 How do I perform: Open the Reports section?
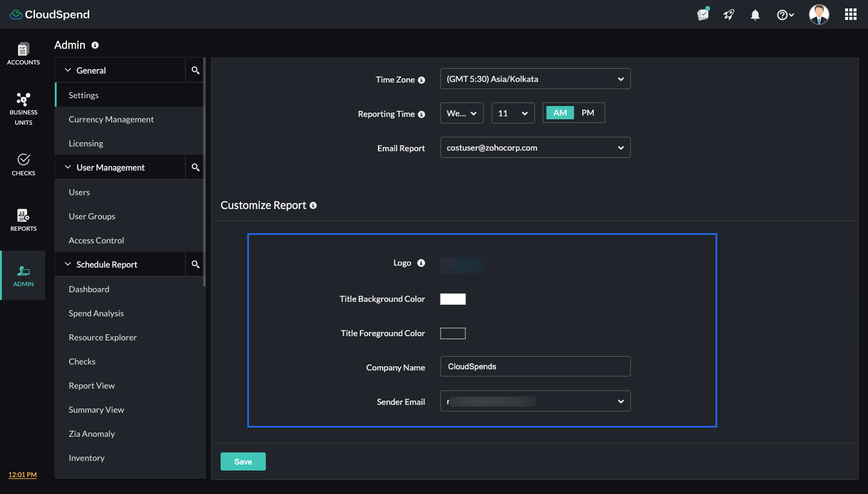click(23, 219)
